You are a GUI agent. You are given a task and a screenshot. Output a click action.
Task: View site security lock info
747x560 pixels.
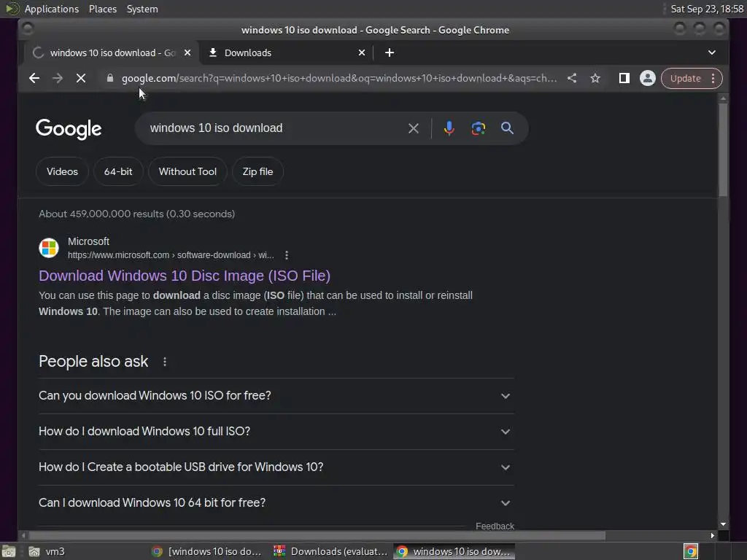110,78
